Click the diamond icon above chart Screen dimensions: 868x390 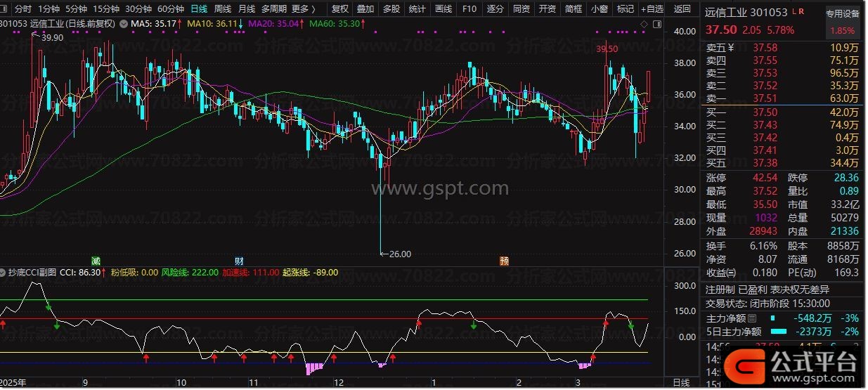644,25
